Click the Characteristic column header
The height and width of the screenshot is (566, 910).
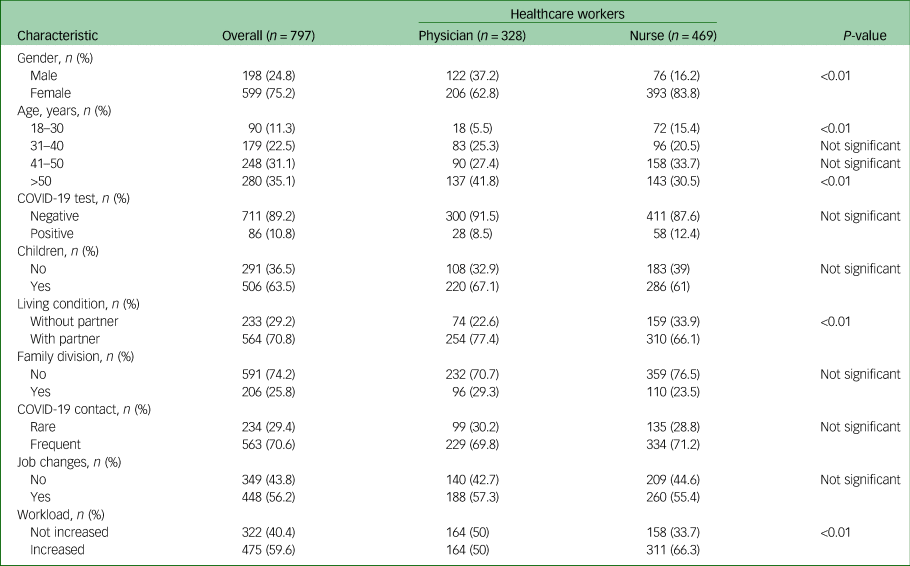tap(57, 36)
